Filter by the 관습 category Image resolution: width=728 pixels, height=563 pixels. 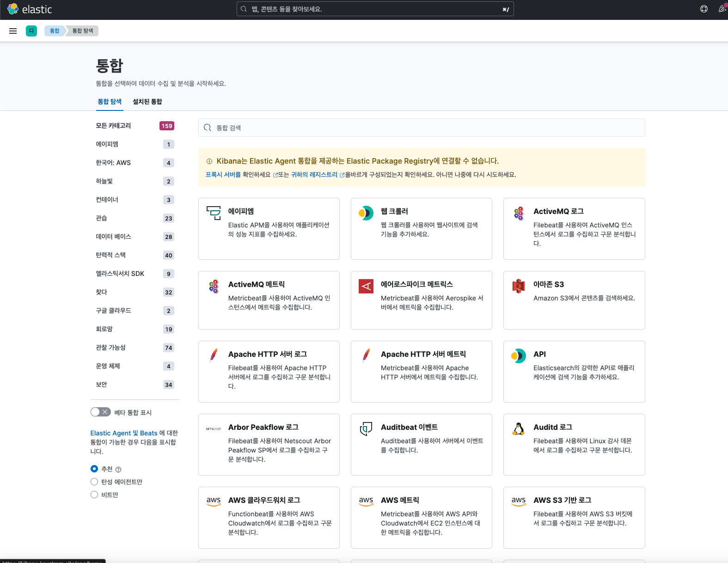click(135, 218)
